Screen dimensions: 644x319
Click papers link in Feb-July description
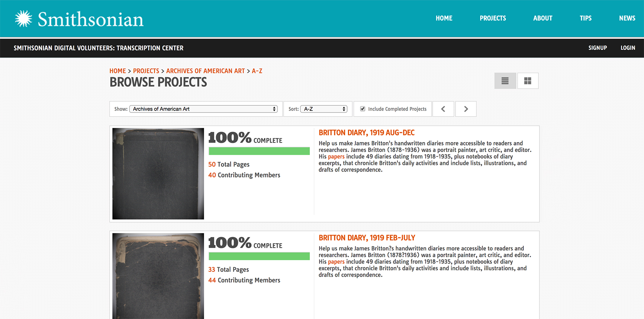point(336,262)
